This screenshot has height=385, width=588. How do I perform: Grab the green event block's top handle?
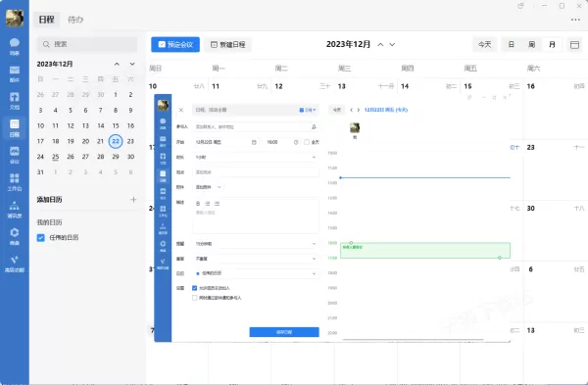(351, 243)
